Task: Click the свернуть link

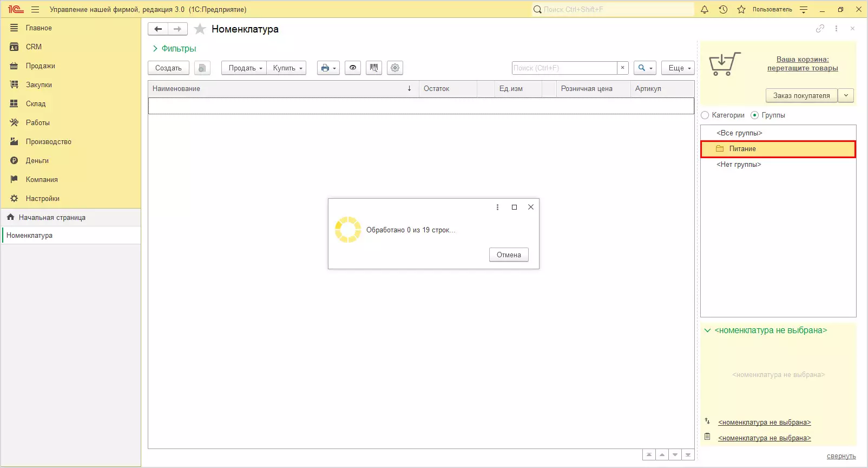Action: (x=841, y=456)
